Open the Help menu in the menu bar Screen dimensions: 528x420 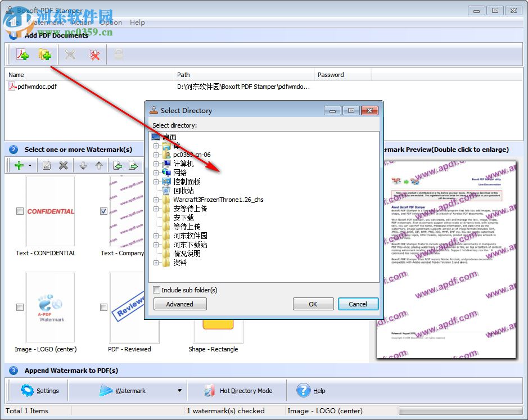coord(137,22)
